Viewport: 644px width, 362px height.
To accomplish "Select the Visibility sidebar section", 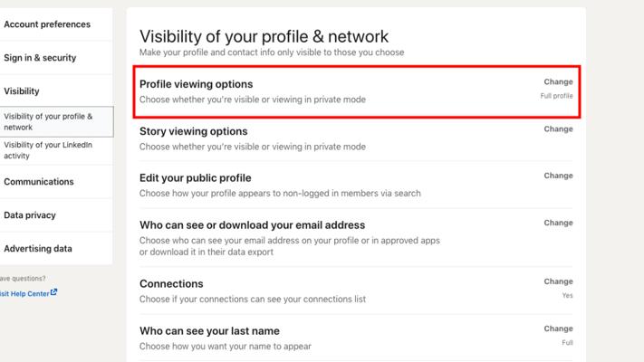I will [x=22, y=91].
